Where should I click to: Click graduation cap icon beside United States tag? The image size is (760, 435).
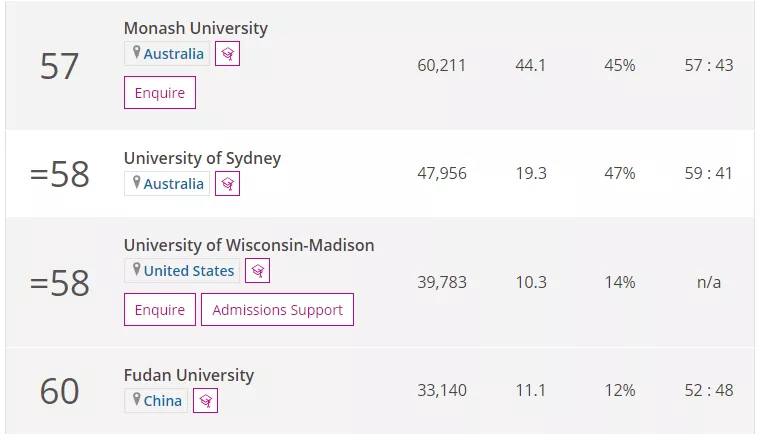pyautogui.click(x=257, y=271)
